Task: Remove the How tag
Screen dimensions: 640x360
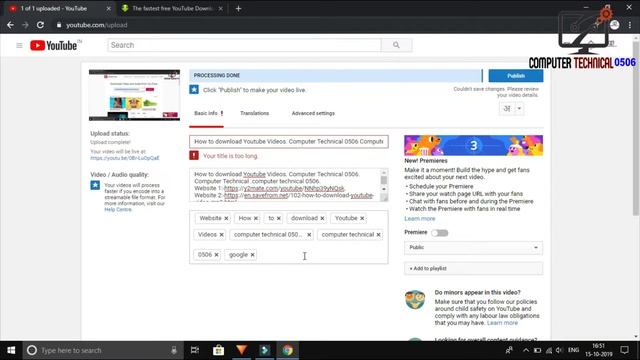Action: pyautogui.click(x=256, y=218)
